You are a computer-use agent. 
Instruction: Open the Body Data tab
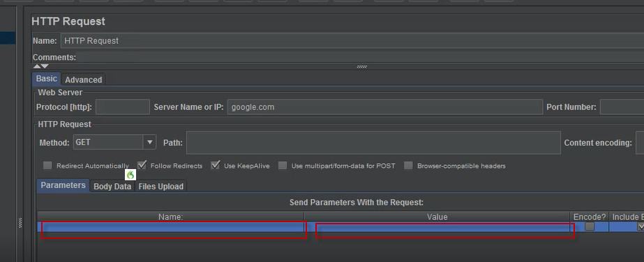[112, 187]
